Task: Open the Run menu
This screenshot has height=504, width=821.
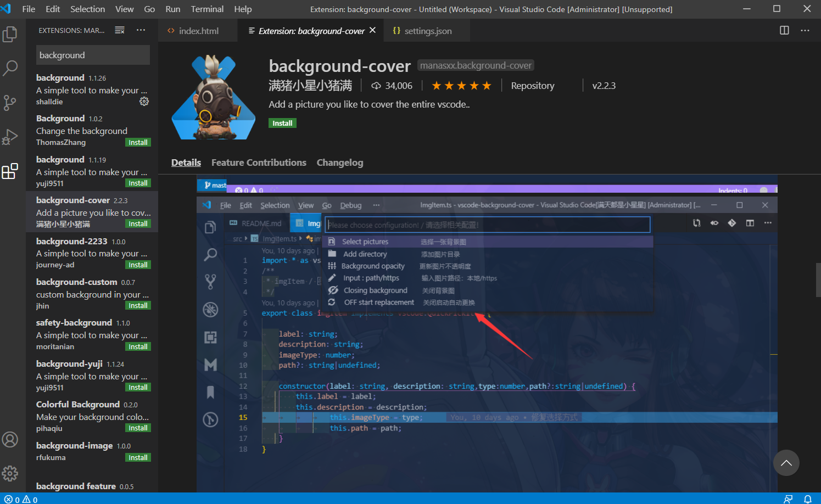Action: point(172,9)
